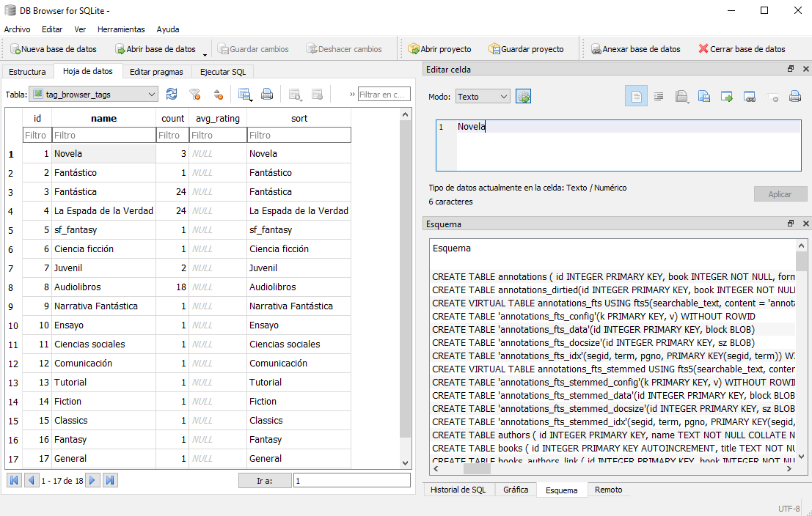Clear all filters icon

[194, 94]
